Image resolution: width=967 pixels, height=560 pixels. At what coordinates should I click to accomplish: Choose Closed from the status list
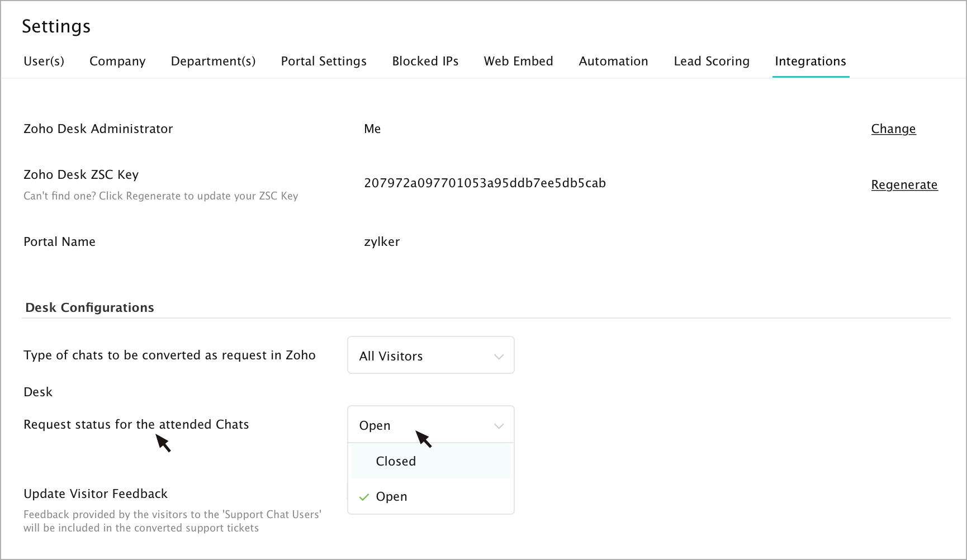pos(396,462)
